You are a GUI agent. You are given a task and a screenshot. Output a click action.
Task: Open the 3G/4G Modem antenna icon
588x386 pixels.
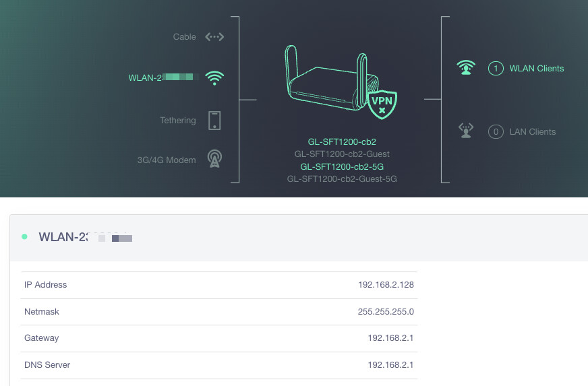pos(214,160)
